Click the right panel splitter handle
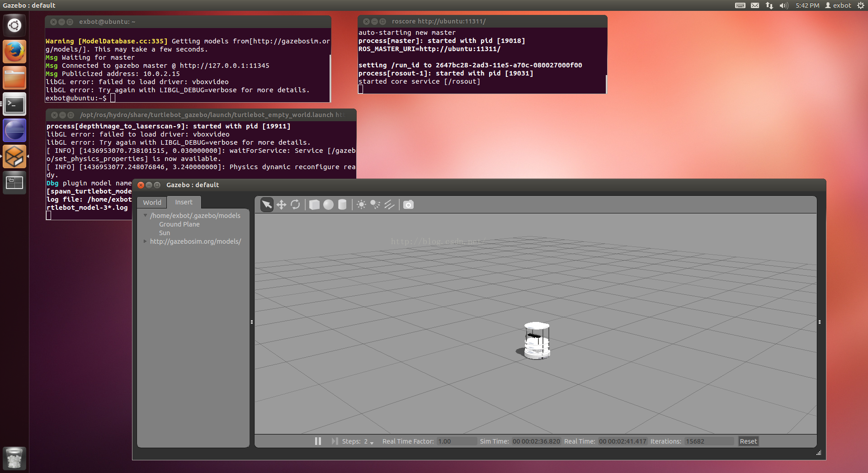The width and height of the screenshot is (868, 473). tap(819, 322)
